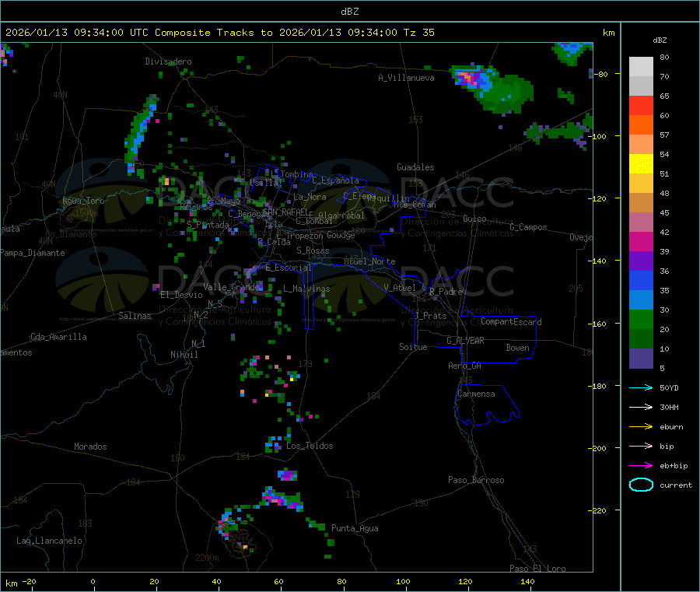Click the Valle_Grande map label
This screenshot has width=700, height=592.
232,286
